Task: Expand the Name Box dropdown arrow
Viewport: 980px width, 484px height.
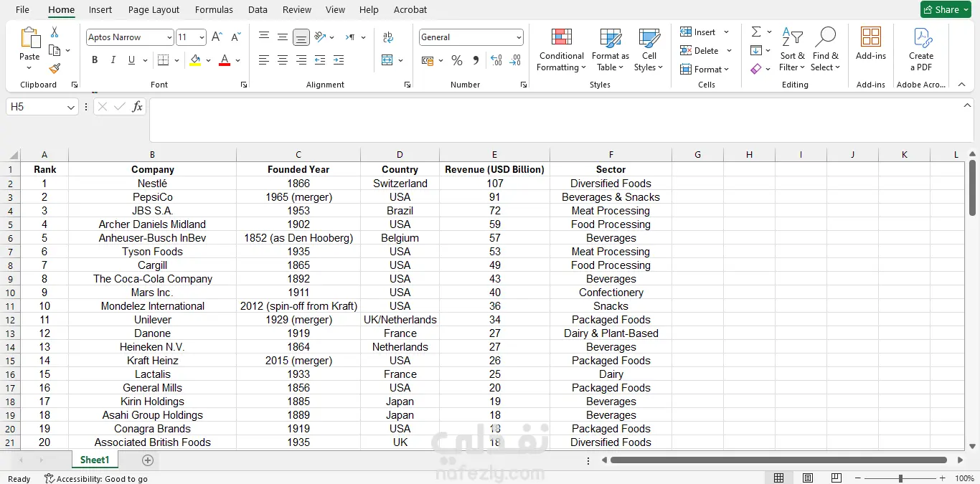Action: tap(71, 107)
